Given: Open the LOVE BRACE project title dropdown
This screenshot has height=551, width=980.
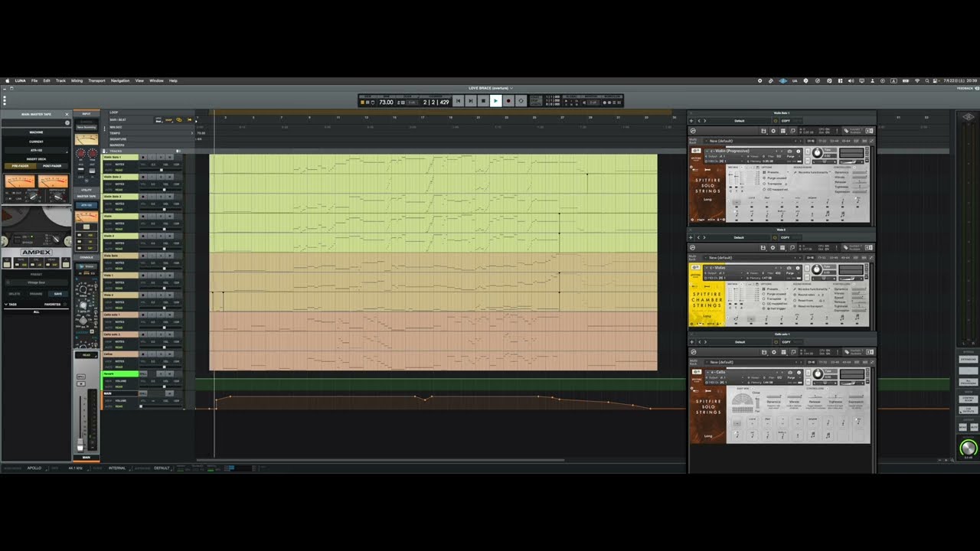Looking at the screenshot, I should coord(491,88).
